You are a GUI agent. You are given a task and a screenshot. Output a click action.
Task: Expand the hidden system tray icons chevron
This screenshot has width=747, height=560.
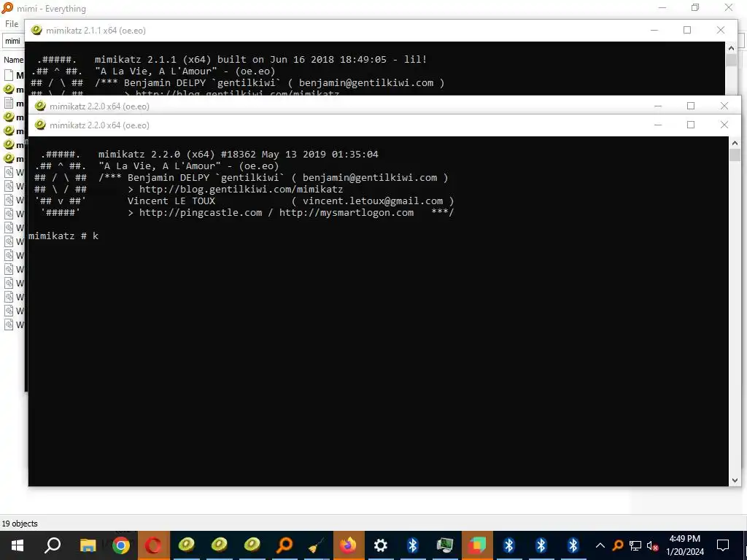pos(600,545)
